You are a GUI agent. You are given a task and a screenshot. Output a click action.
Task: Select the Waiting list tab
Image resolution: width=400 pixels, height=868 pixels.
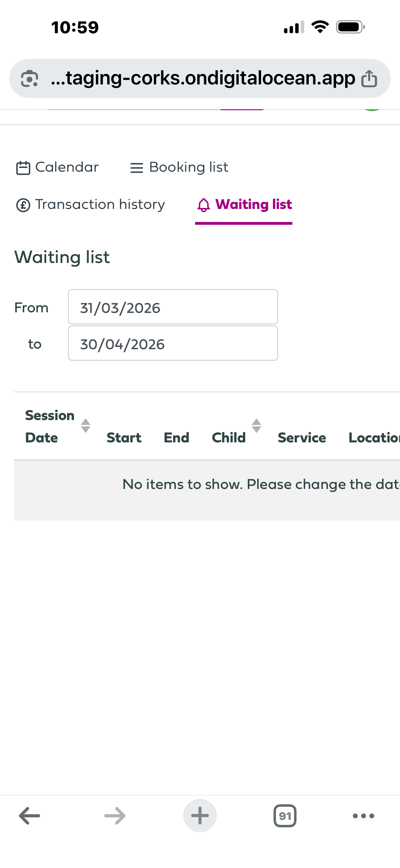pos(254,205)
